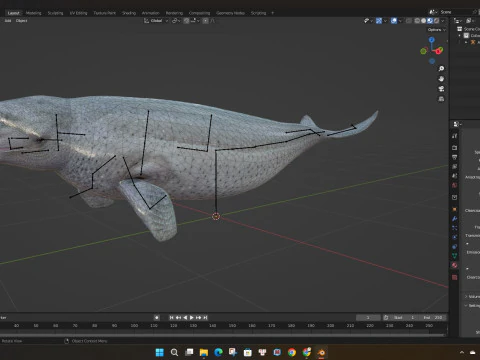This screenshot has width=480, height=360.
Task: Open the Windows Start menu
Action: click(160, 352)
